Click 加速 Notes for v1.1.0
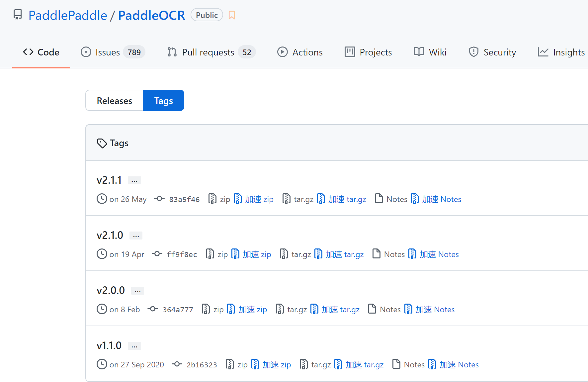Screen dimensions: 588x382 click(454, 364)
